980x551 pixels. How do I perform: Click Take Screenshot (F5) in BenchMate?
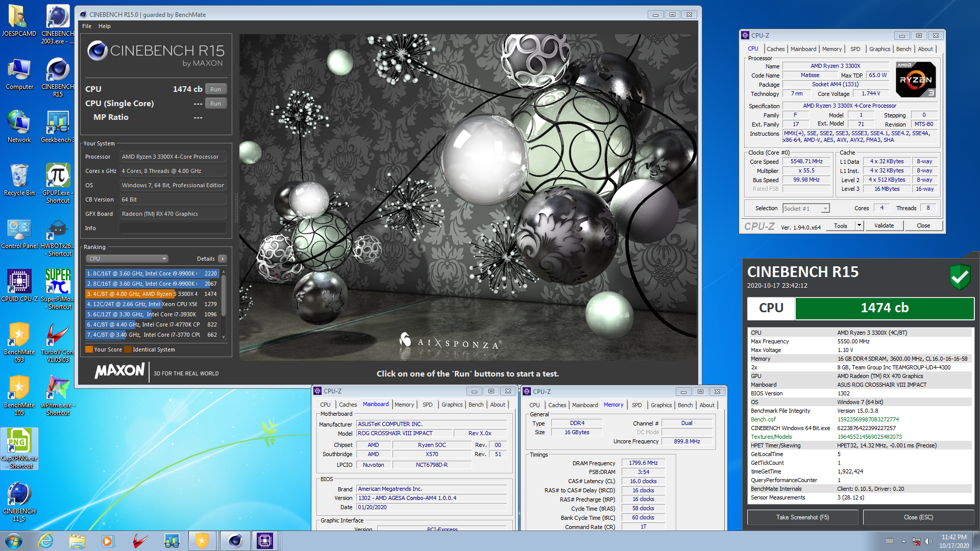[x=802, y=517]
